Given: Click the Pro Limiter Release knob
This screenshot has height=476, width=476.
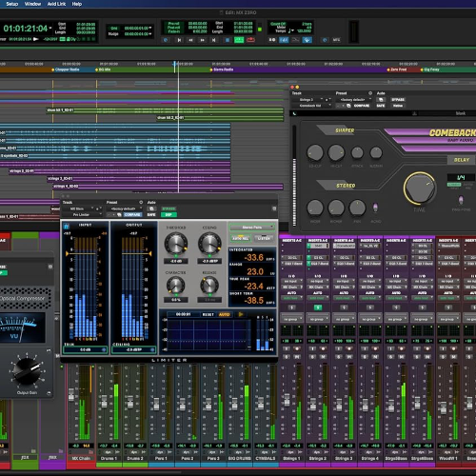Looking at the screenshot, I should click(x=209, y=285).
